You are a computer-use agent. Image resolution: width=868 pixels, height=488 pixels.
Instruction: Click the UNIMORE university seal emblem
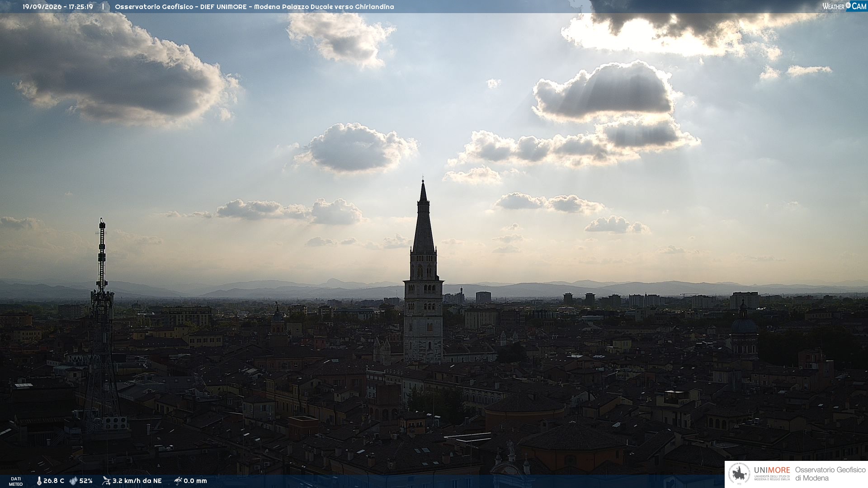click(739, 474)
